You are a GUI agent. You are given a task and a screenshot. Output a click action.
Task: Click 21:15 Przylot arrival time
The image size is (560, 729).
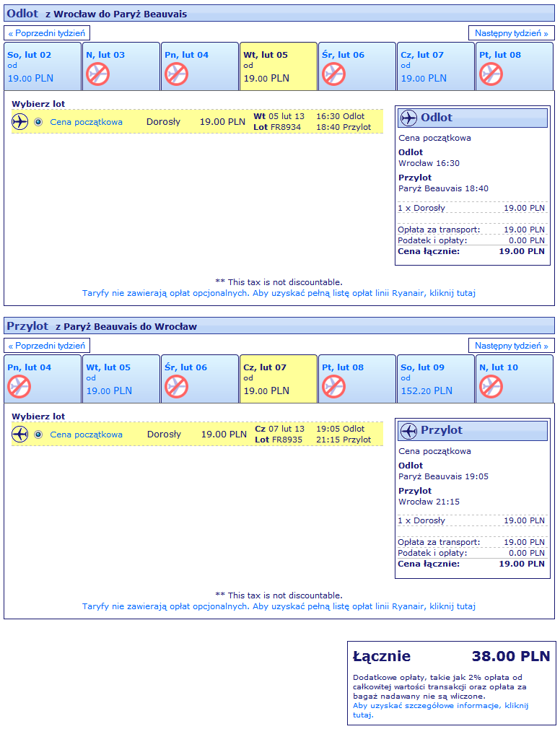(x=344, y=440)
